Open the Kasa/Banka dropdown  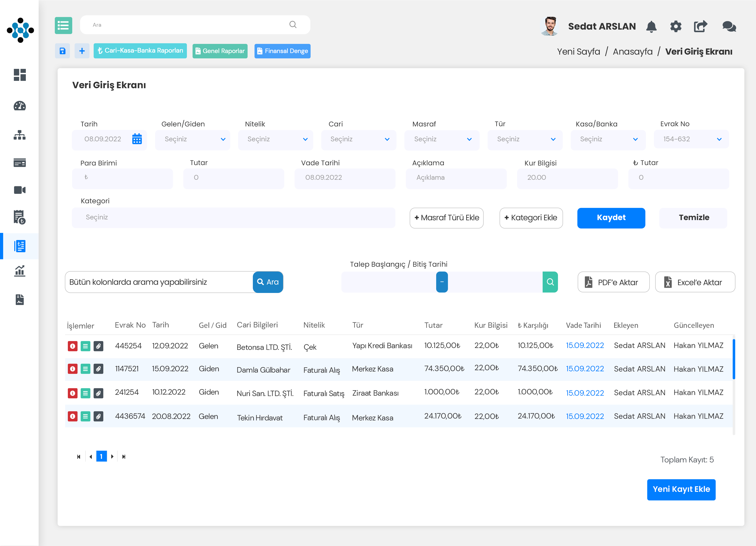[608, 139]
